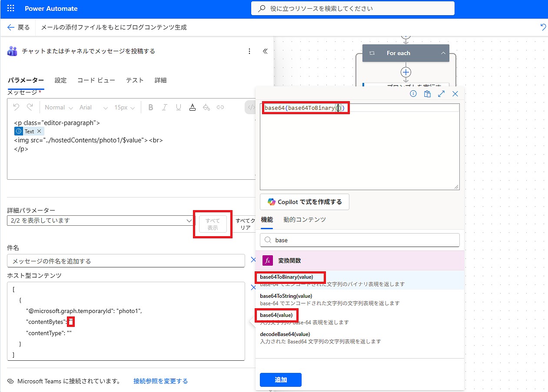
Task: Click the clipboard paste icon in popup
Action: coord(427,94)
